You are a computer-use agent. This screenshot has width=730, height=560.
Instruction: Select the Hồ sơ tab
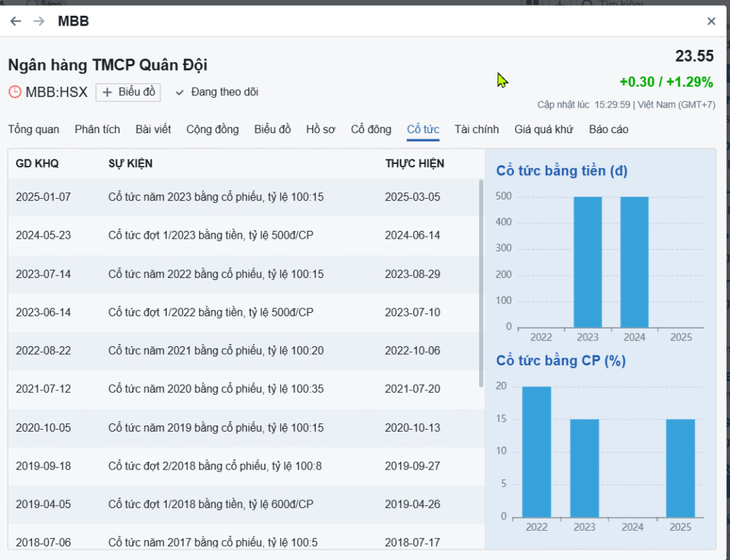(321, 129)
